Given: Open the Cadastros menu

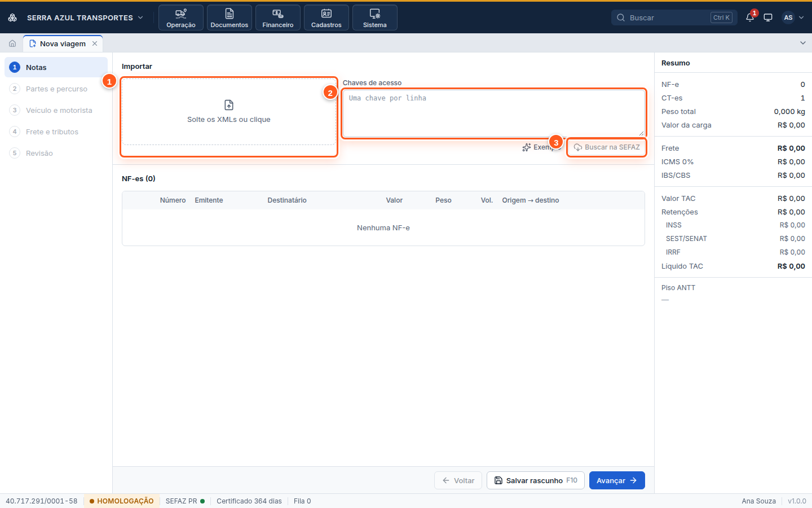Looking at the screenshot, I should point(326,17).
